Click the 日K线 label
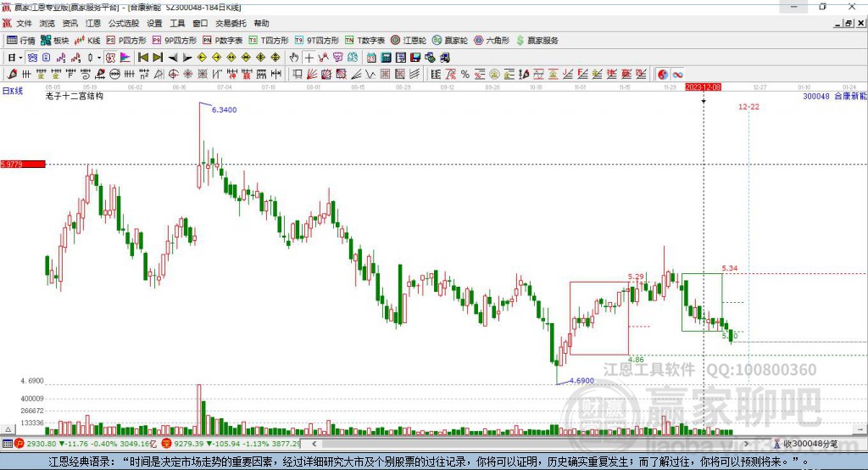868x470 pixels. [13, 91]
